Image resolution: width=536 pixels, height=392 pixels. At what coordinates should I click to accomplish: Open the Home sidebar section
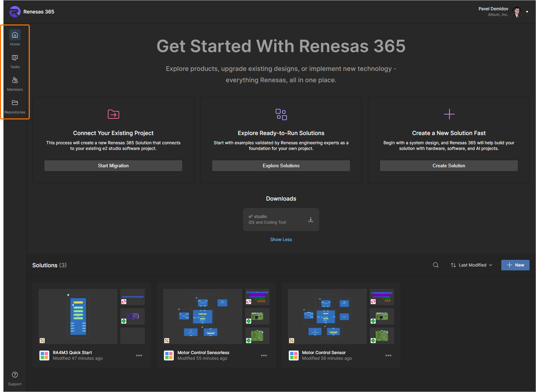coord(15,38)
